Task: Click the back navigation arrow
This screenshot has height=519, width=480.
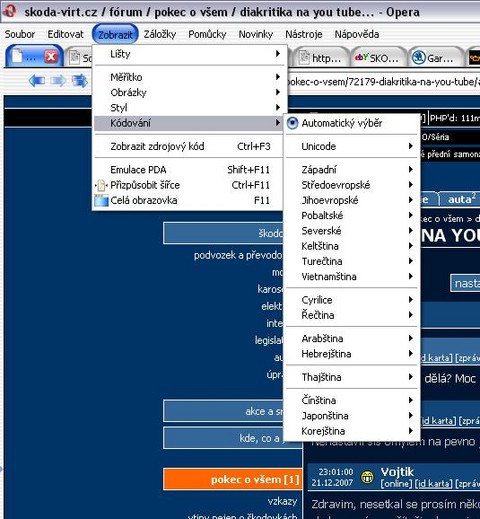Action: coord(37,81)
